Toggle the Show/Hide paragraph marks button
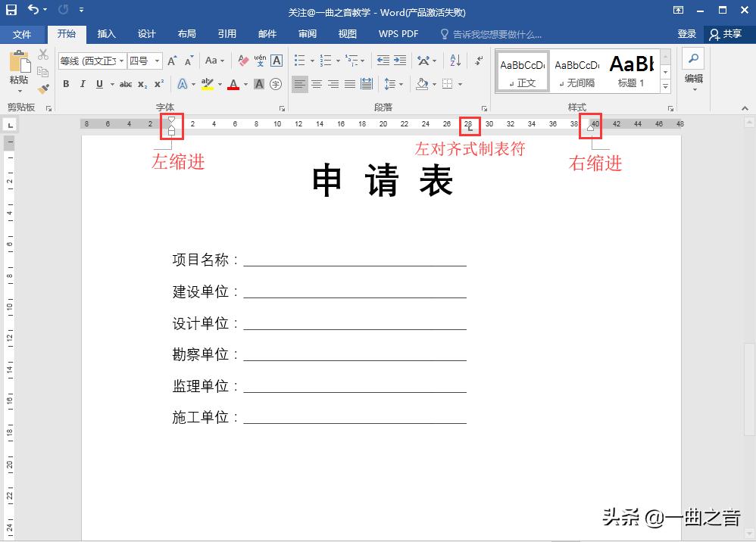 [x=477, y=61]
